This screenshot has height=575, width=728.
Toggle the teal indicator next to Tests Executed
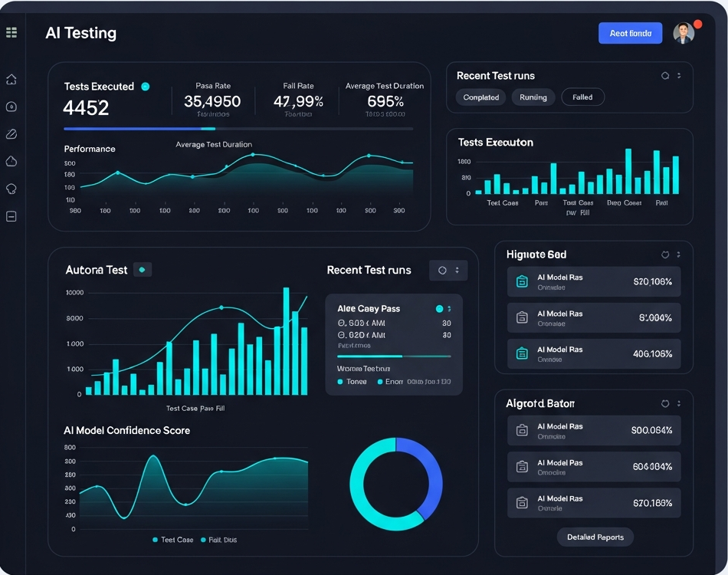tap(145, 87)
